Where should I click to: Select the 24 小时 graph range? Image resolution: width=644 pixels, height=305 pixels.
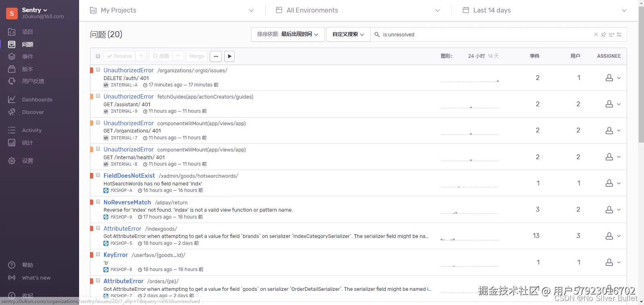[477, 56]
